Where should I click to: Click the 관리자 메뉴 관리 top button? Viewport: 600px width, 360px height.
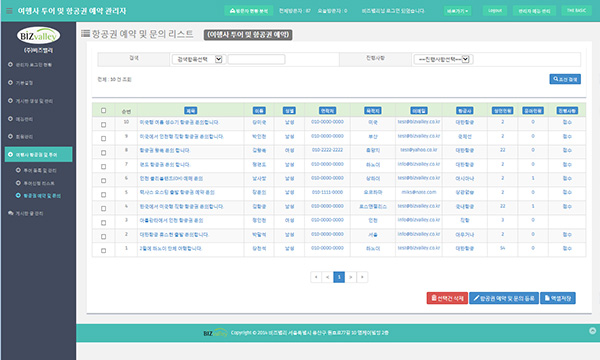click(x=534, y=11)
